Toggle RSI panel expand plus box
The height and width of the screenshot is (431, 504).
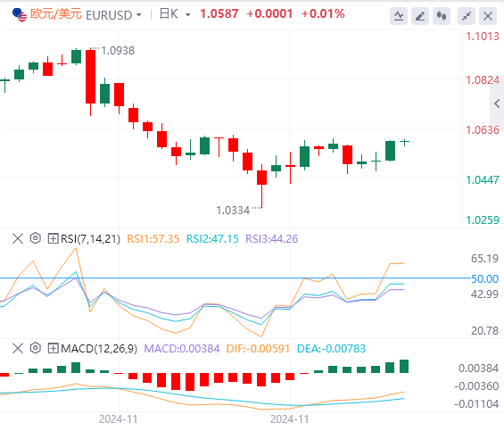click(x=53, y=238)
